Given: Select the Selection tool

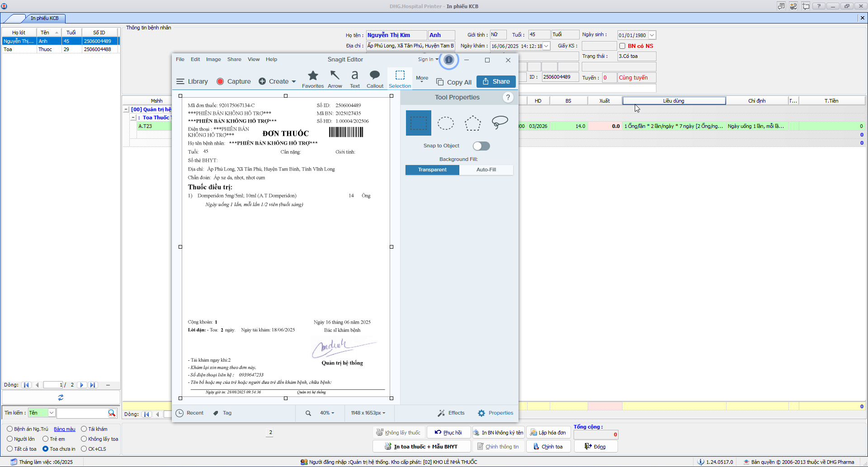Looking at the screenshot, I should click(x=400, y=79).
